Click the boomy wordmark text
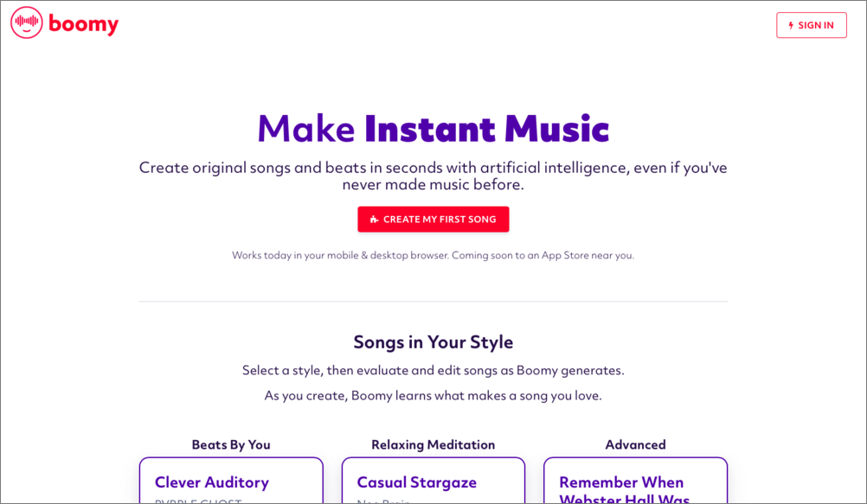Image resolution: width=867 pixels, height=504 pixels. (x=84, y=24)
